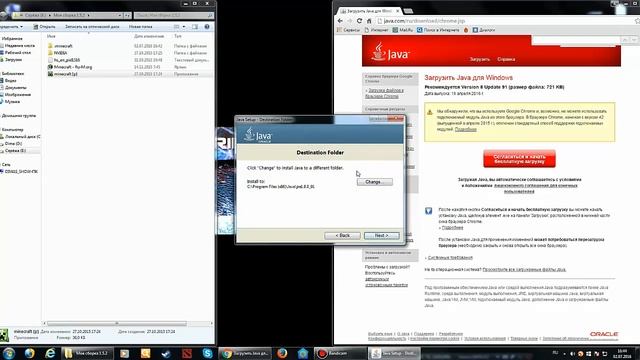This screenshot has width=640, height=360.
Task: Open Справка in the Java site header
Action: pyautogui.click(x=506, y=59)
